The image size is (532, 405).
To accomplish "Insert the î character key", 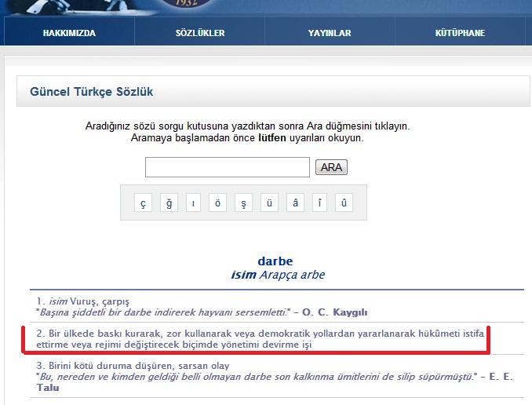I will coord(319,202).
